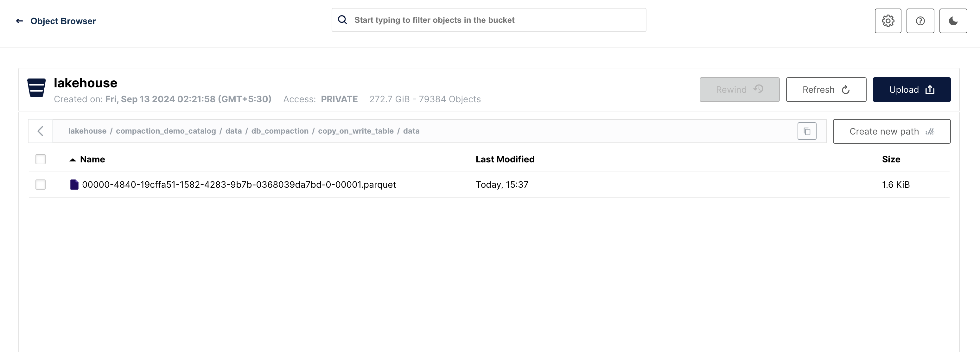Select the checkbox next to parquet file
Viewport: 980px width, 352px height.
pos(41,184)
